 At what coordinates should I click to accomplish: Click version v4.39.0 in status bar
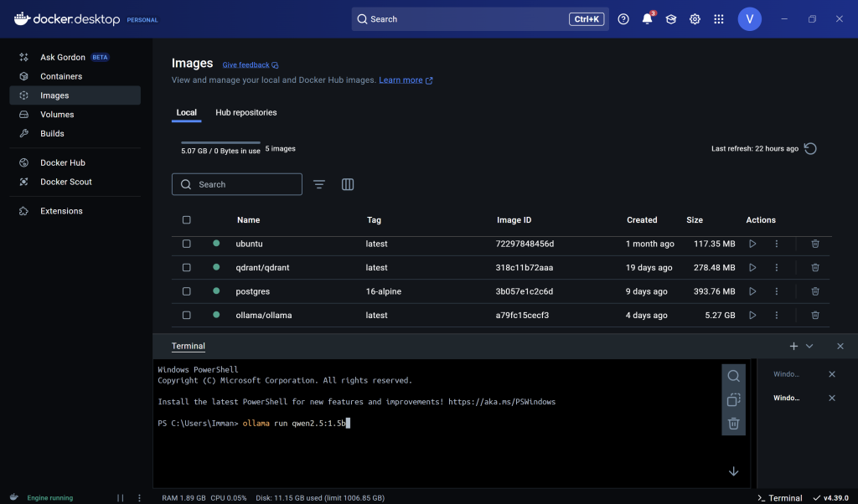point(830,498)
